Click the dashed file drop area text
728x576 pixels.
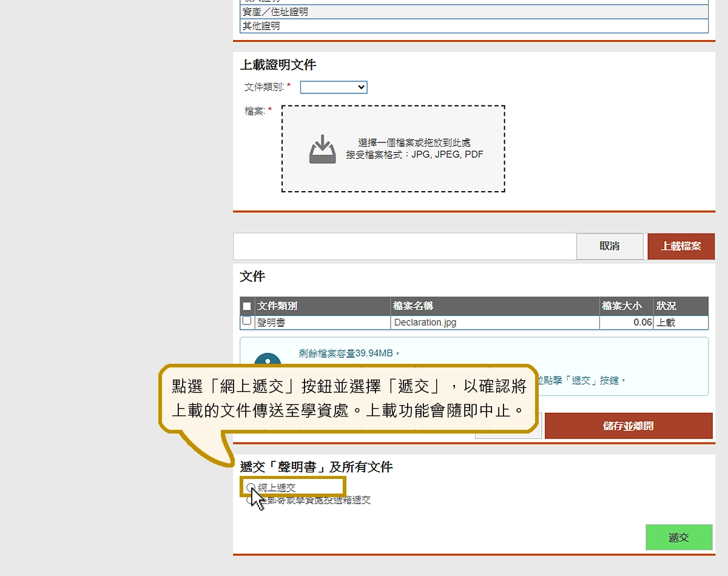(414, 149)
